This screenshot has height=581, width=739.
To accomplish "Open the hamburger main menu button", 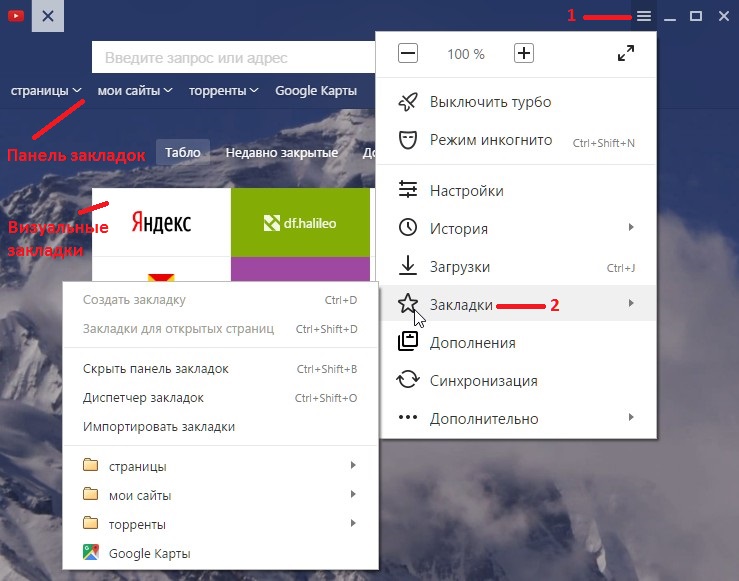I will coord(644,16).
